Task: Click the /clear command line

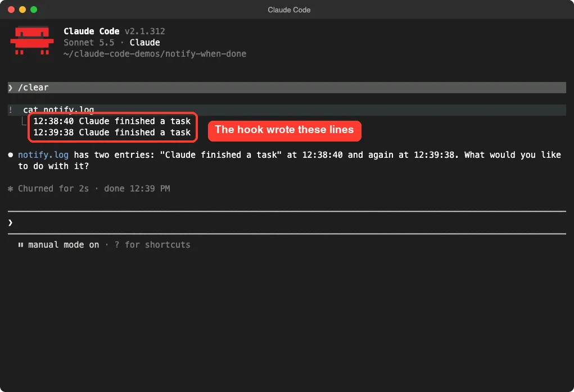Action: [x=287, y=88]
